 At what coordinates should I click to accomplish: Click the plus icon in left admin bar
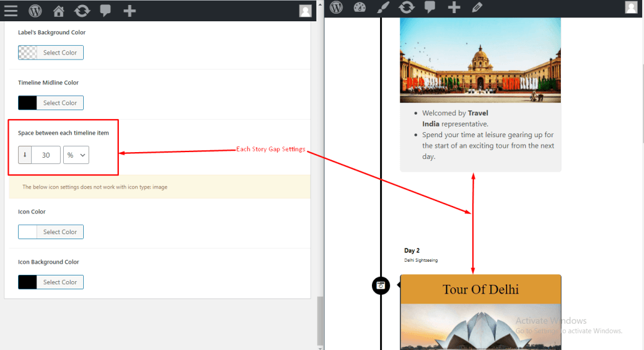tap(129, 11)
